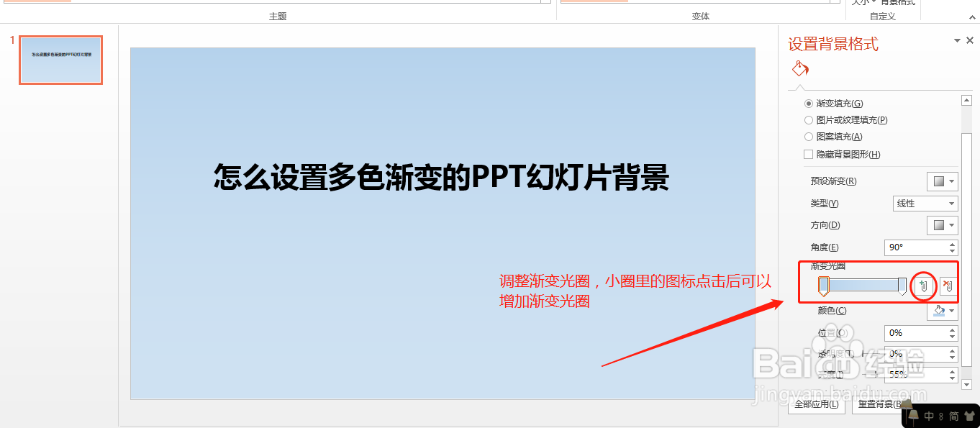Select the 图案填充 radio button
This screenshot has height=428, width=980.
point(809,137)
